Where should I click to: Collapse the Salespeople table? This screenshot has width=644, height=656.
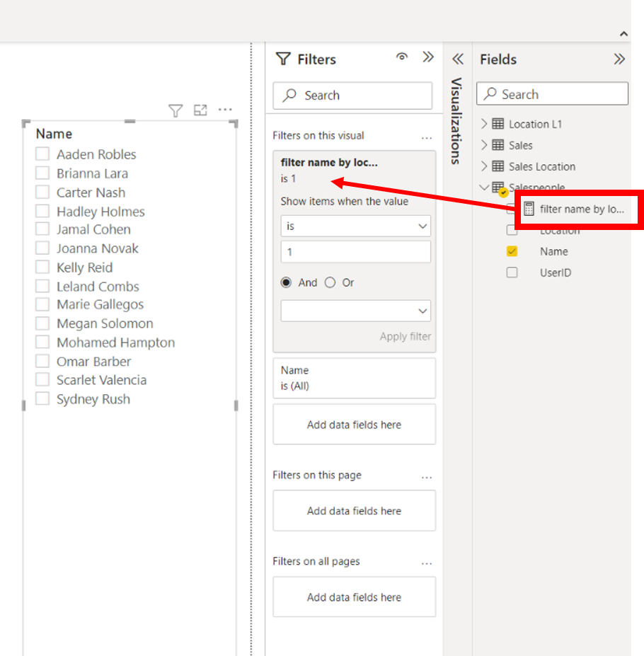pyautogui.click(x=485, y=188)
